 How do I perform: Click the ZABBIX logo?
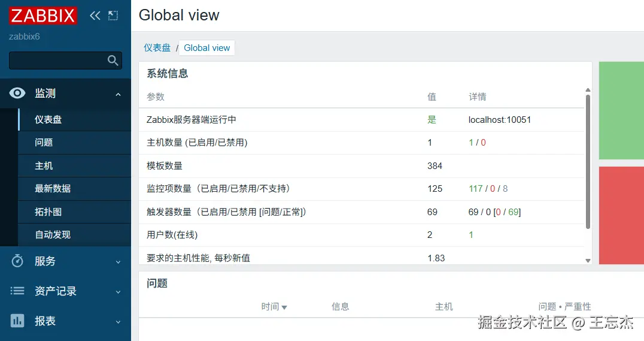[42, 16]
